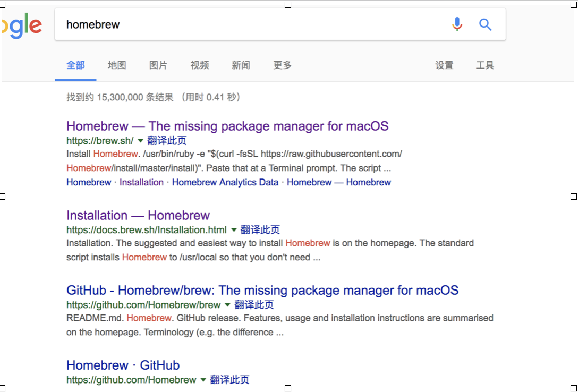
Task: Click the search box containing homebrew
Action: [250, 24]
